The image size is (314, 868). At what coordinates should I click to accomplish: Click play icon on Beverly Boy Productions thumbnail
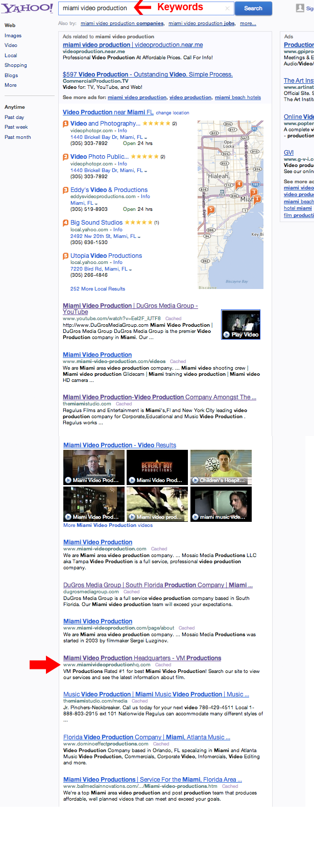coord(132,480)
